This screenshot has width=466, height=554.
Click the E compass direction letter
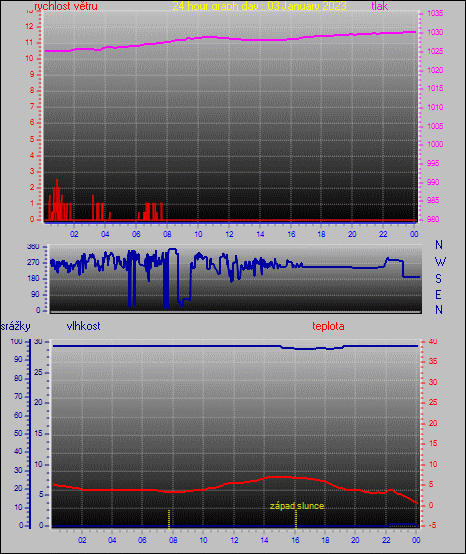pyautogui.click(x=438, y=294)
